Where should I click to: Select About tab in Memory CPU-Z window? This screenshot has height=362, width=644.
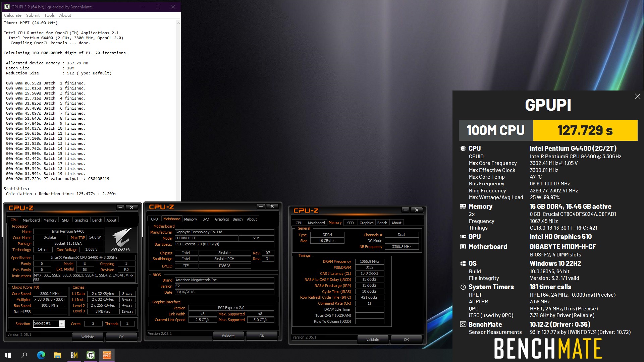click(396, 223)
